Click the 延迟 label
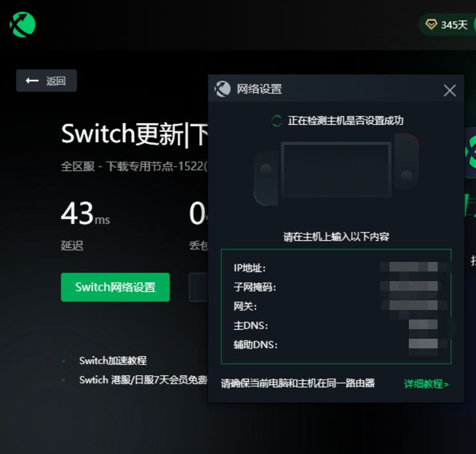Screen dimensions: 476x454 (72, 245)
